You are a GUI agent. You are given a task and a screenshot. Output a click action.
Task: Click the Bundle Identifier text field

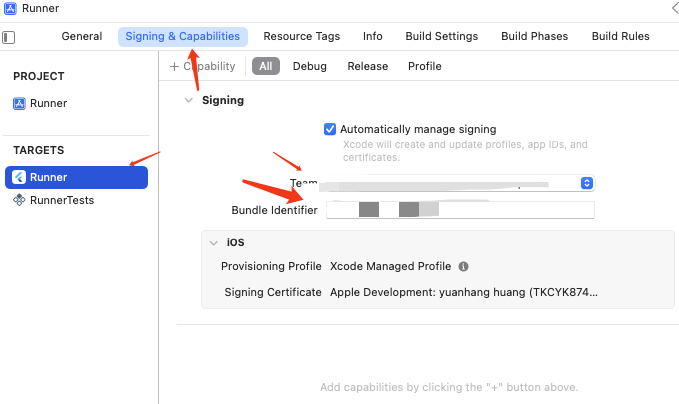click(460, 210)
